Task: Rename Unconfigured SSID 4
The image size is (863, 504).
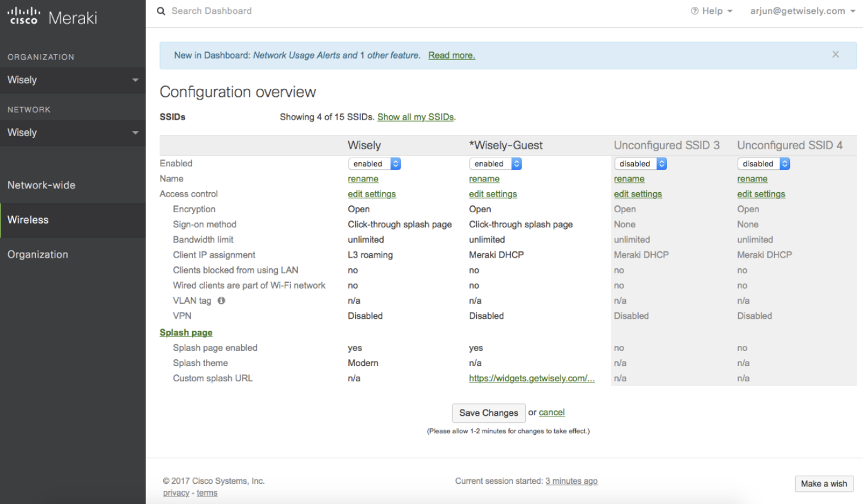Action: click(x=753, y=179)
